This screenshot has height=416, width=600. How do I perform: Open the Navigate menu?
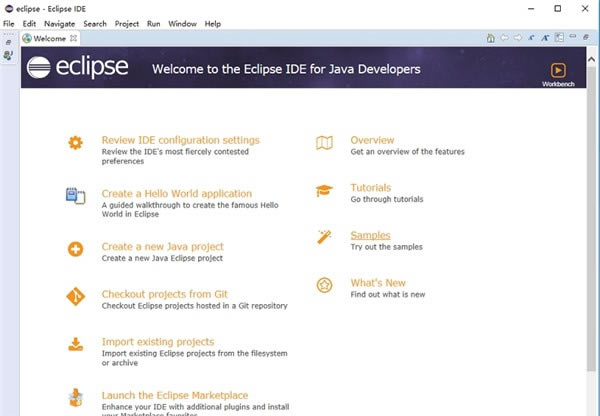point(59,23)
